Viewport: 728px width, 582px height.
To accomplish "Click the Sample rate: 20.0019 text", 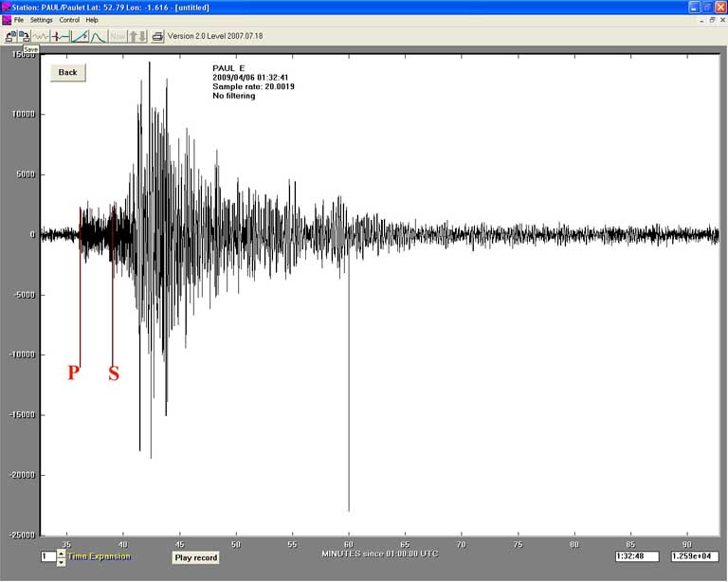I will (253, 86).
